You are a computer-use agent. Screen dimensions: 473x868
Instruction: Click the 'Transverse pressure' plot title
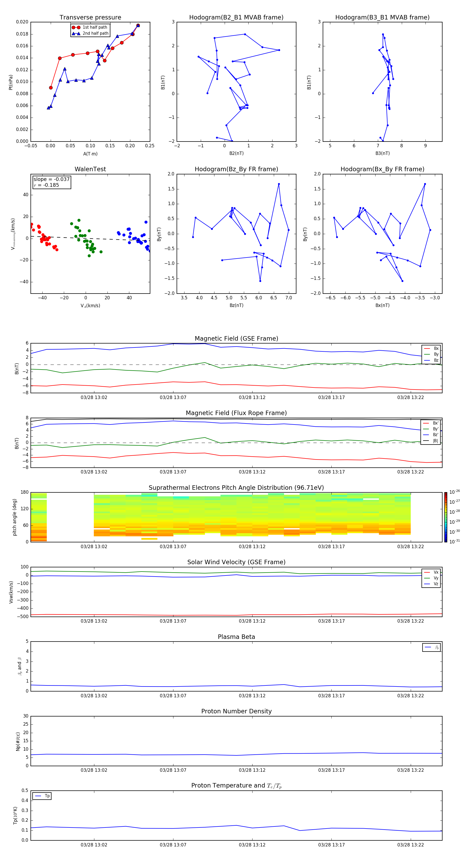point(90,18)
